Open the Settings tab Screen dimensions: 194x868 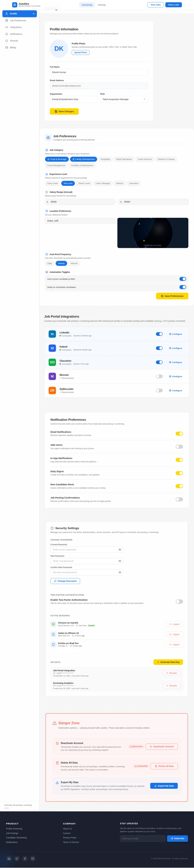[x=102, y=5]
